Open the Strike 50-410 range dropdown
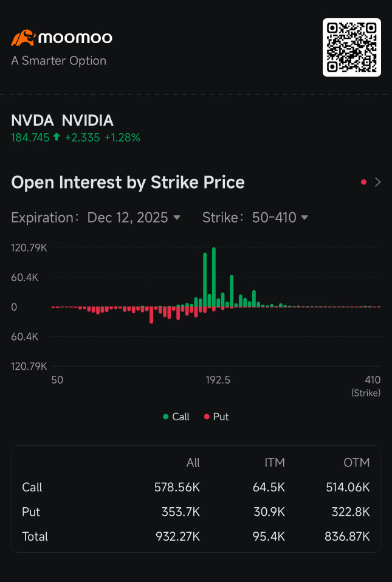Viewport: 392px width, 582px height. (x=280, y=218)
